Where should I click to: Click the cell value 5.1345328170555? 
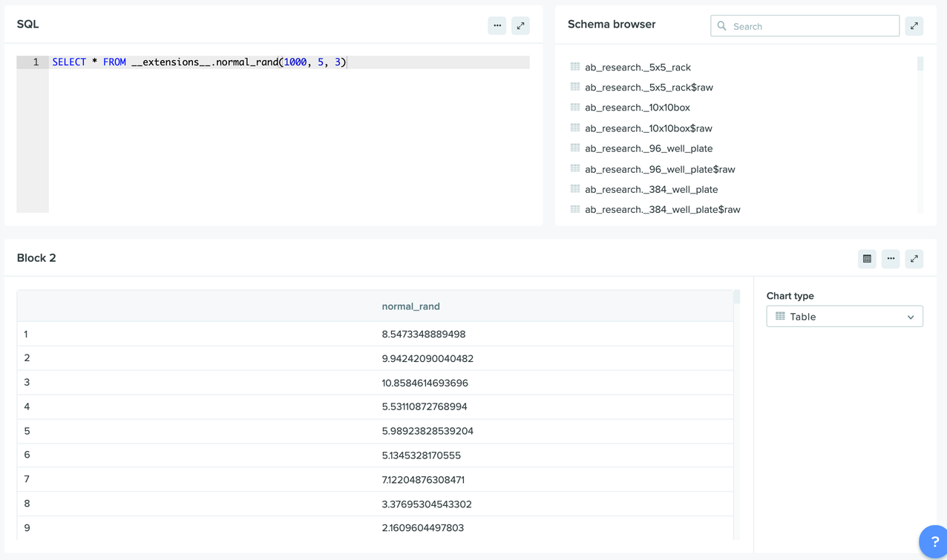pos(422,455)
